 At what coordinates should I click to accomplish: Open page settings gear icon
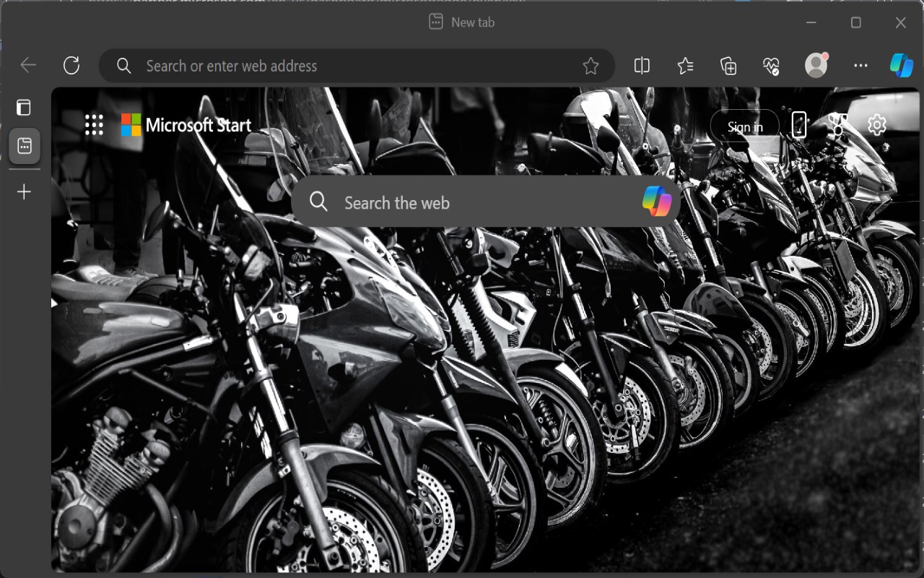876,125
